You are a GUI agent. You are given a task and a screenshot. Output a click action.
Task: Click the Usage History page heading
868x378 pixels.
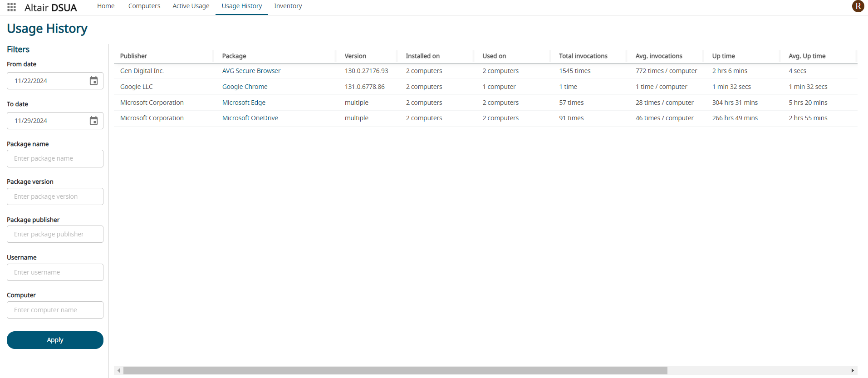pyautogui.click(x=47, y=29)
